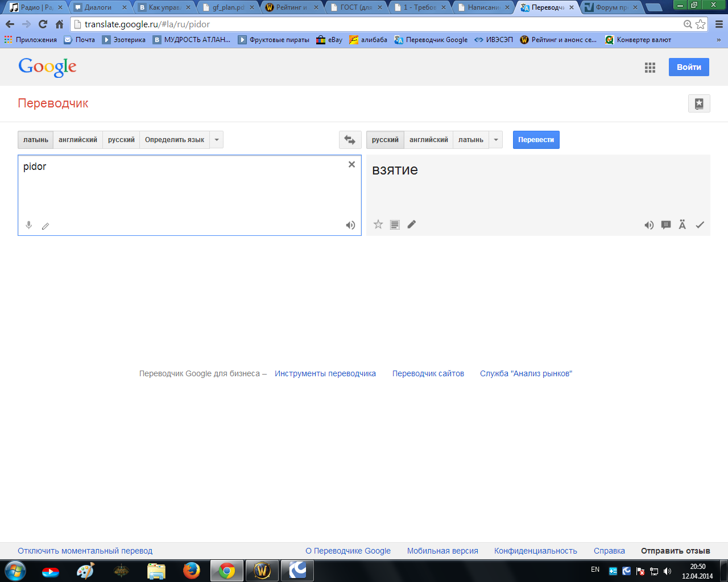Open Переводчик сайтов link
728x582 pixels.
pos(428,373)
